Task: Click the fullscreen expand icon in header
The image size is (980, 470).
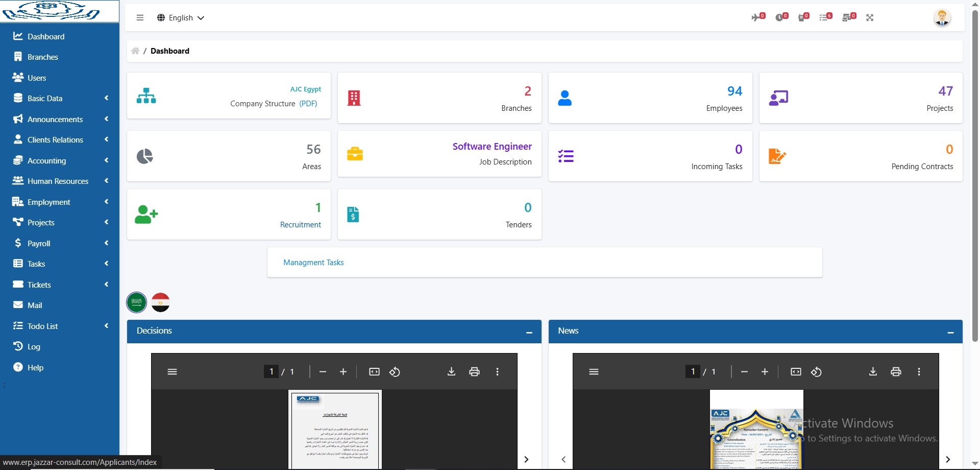Action: click(870, 18)
